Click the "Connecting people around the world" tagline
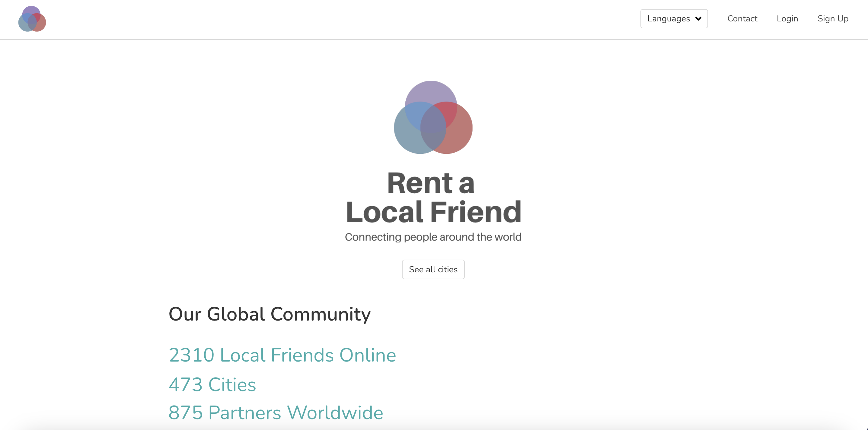This screenshot has height=430, width=868. [433, 237]
